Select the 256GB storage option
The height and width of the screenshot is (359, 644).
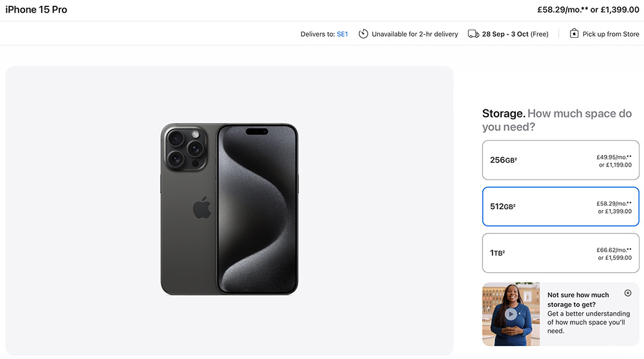coord(560,160)
